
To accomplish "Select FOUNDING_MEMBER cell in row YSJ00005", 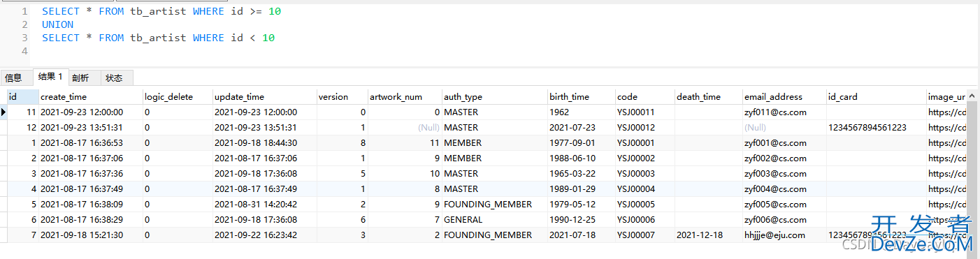I will coord(494,204).
